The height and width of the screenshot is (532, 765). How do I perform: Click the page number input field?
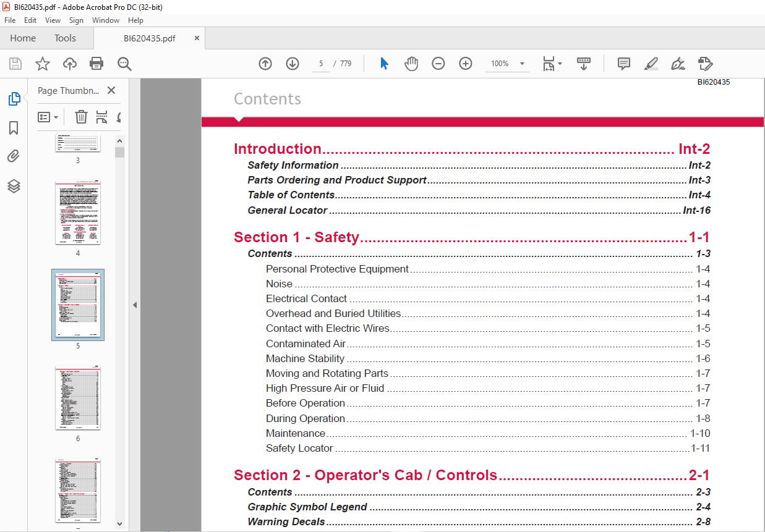pos(321,64)
